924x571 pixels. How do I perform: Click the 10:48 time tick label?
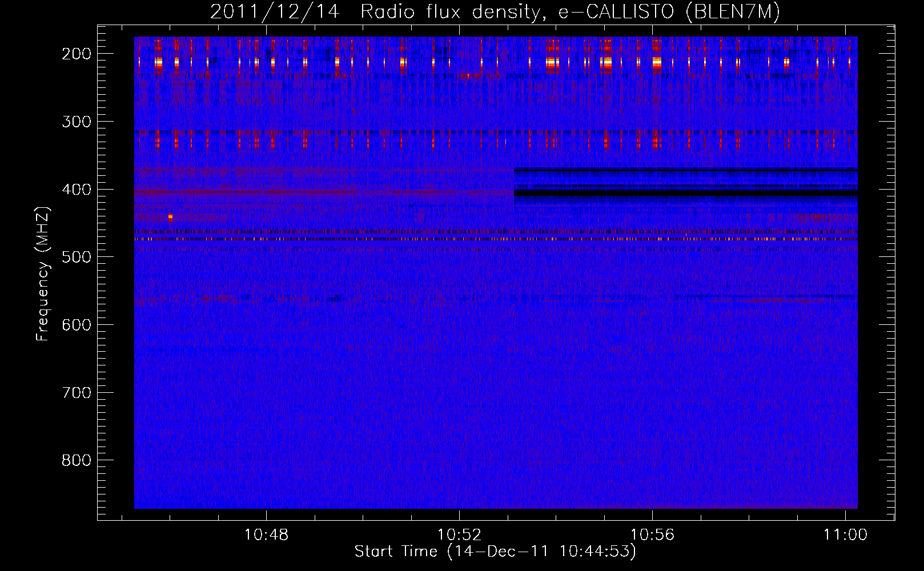point(266,535)
